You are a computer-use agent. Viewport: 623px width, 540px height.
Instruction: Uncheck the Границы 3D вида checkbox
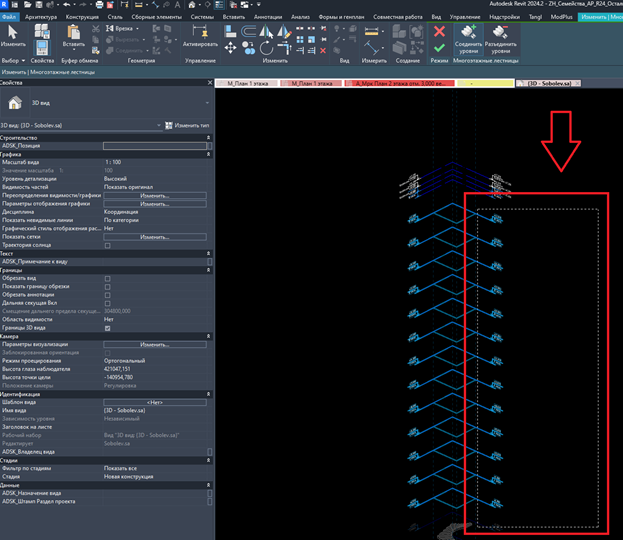pyautogui.click(x=107, y=328)
